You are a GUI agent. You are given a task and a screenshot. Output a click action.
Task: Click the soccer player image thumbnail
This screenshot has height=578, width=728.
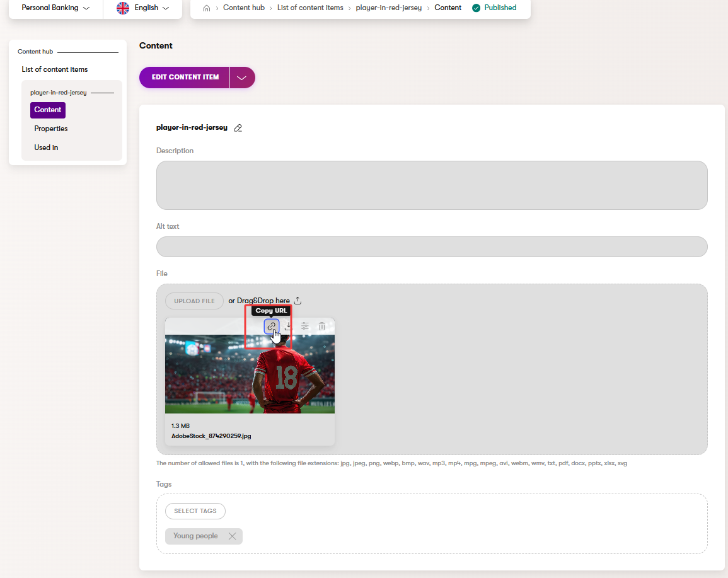(x=250, y=374)
